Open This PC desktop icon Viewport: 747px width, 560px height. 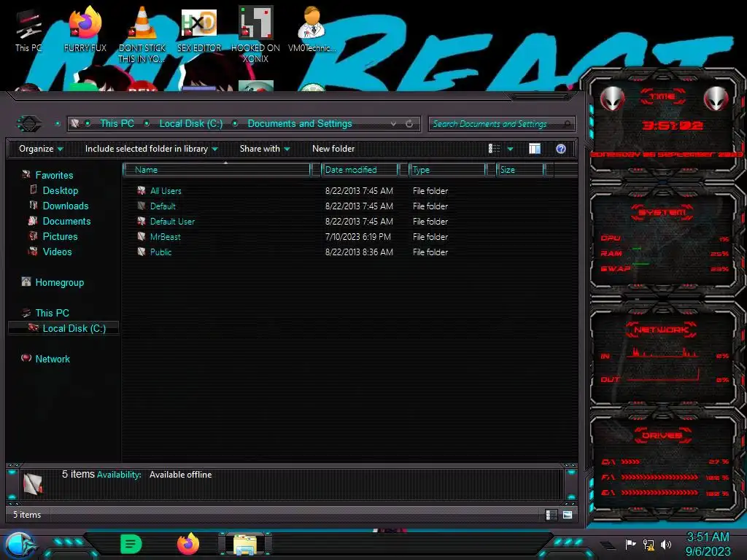click(x=28, y=29)
